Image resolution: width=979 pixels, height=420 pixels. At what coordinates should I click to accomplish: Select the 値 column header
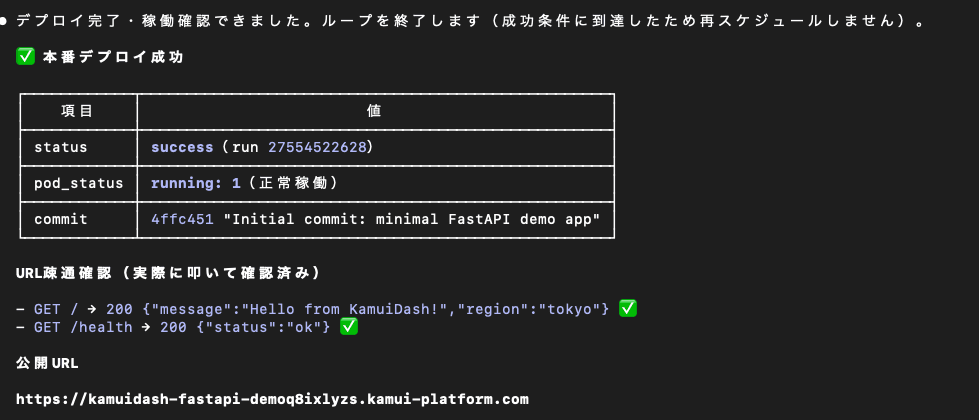pos(375,111)
